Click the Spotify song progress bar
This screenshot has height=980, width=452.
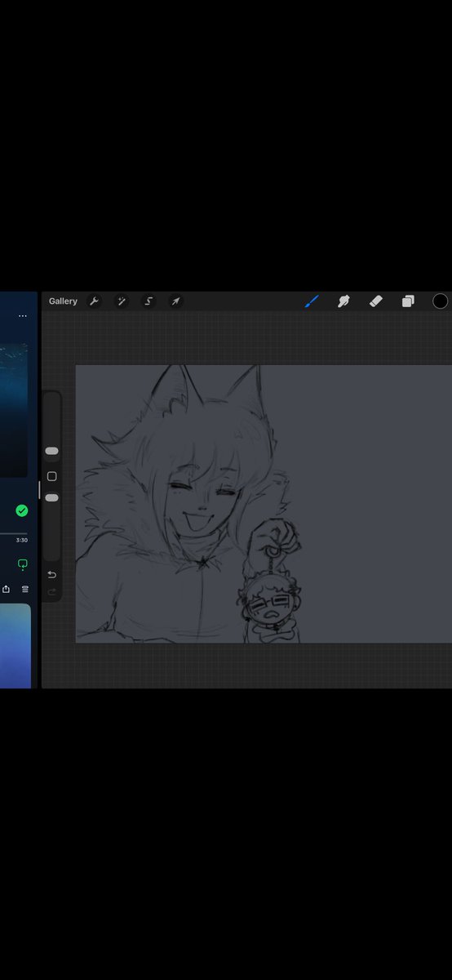click(x=13, y=533)
